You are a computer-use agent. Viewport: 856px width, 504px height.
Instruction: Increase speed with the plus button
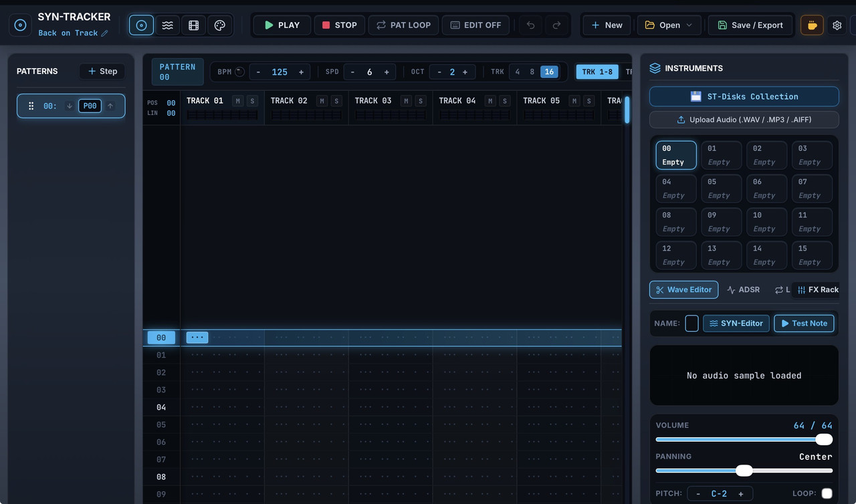[387, 72]
